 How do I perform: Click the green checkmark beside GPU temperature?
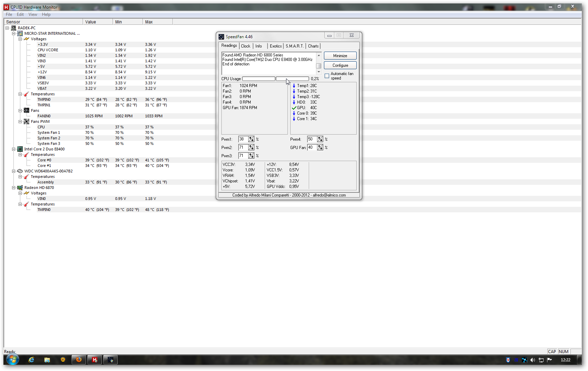(x=294, y=108)
